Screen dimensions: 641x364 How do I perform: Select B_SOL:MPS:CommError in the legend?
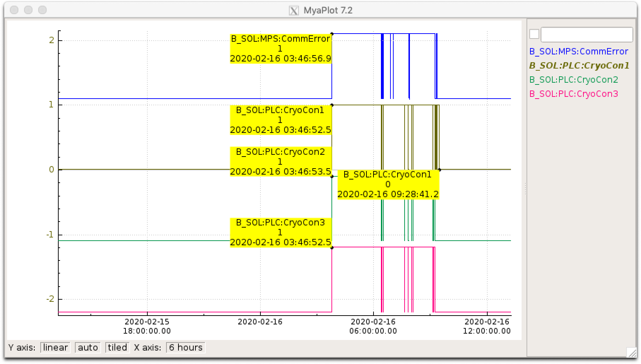click(578, 52)
